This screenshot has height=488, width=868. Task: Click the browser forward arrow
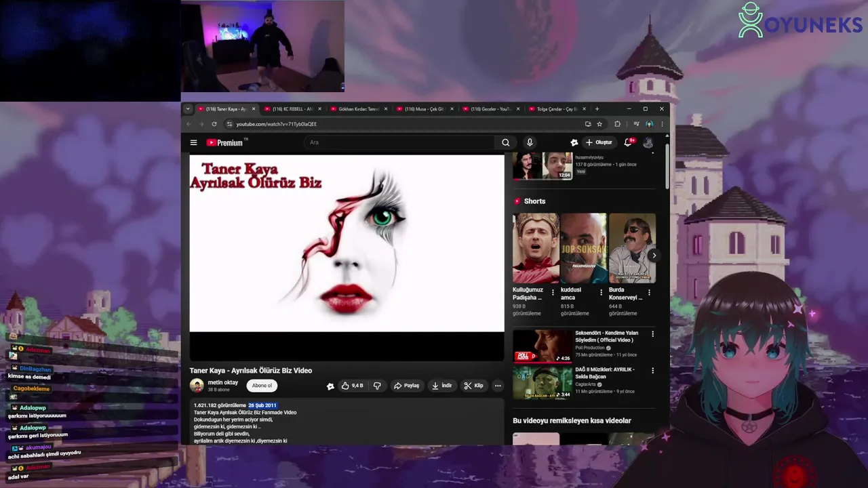[x=201, y=124]
